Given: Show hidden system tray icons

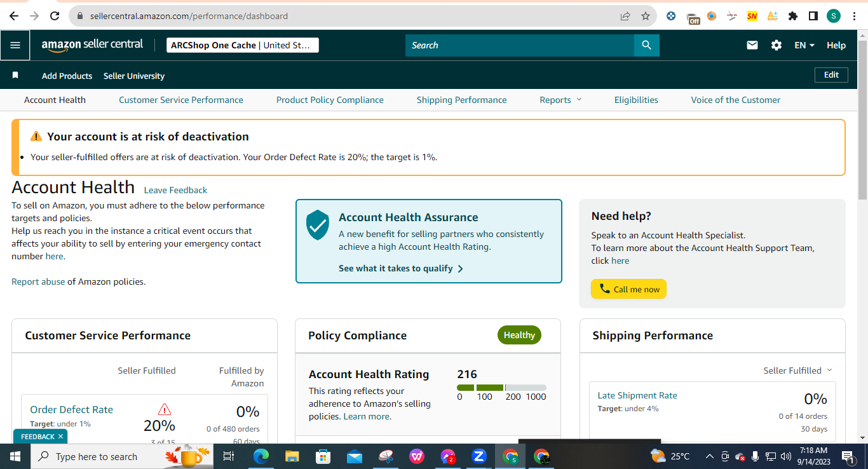Looking at the screenshot, I should [x=710, y=456].
